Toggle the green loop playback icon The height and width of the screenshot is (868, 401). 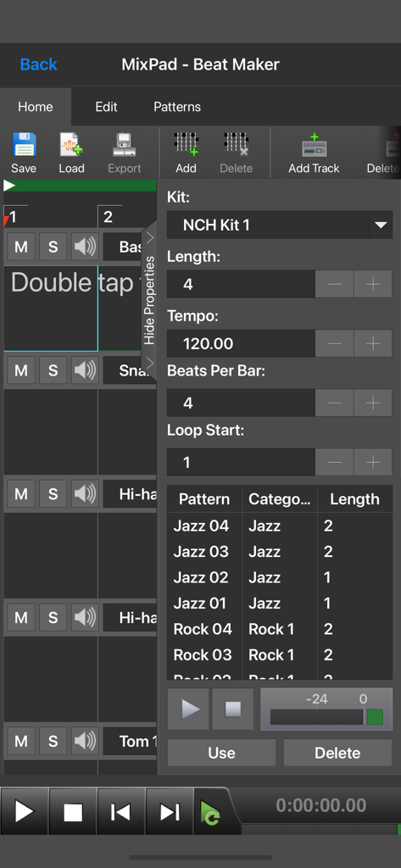[x=210, y=813]
